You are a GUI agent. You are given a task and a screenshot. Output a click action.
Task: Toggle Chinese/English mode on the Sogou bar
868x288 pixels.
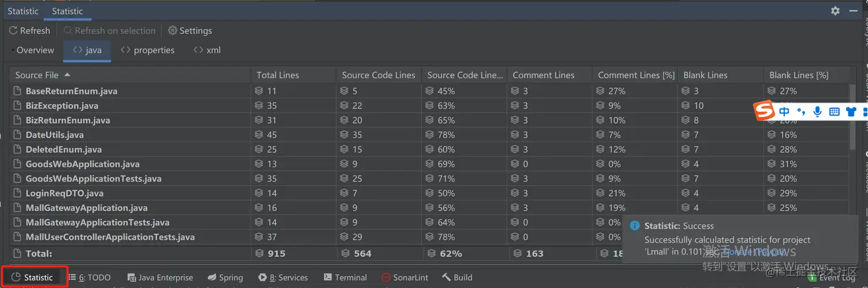(x=784, y=112)
